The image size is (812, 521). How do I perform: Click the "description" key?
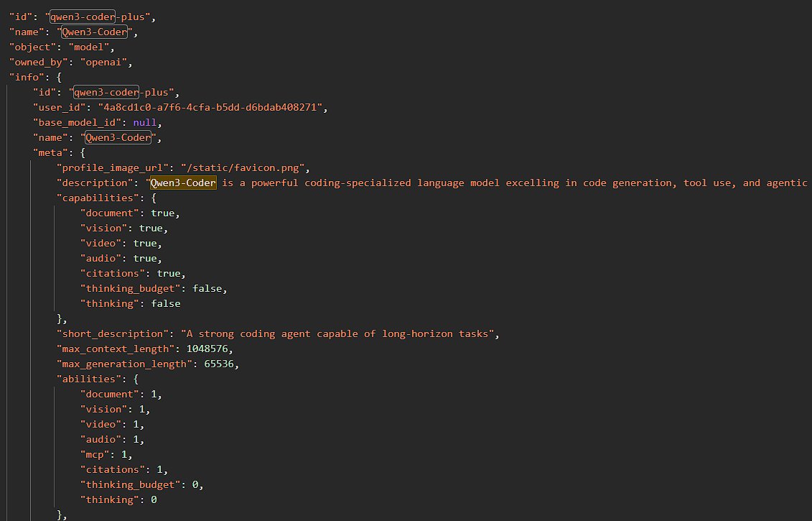click(x=95, y=183)
